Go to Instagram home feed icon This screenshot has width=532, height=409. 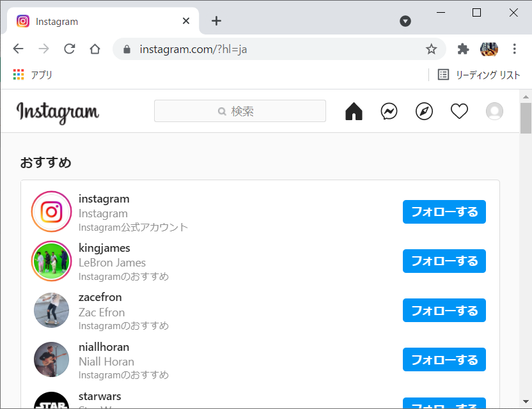(x=354, y=111)
